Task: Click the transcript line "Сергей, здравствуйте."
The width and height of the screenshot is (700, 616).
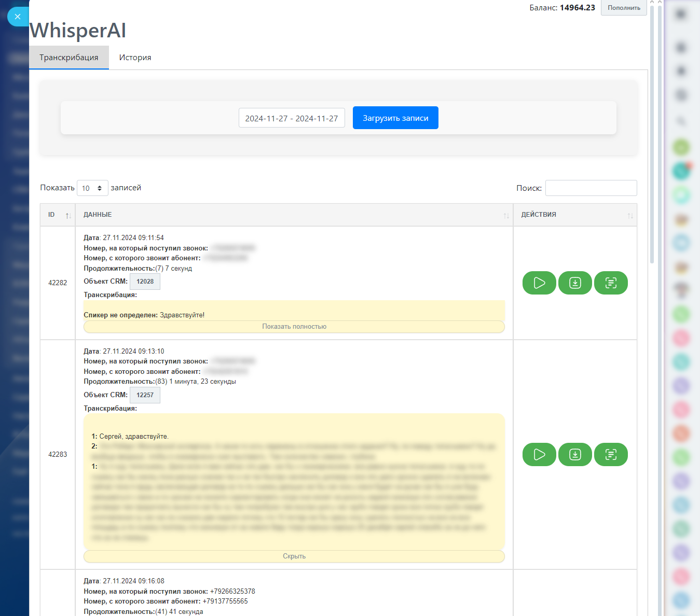Action: point(134,437)
